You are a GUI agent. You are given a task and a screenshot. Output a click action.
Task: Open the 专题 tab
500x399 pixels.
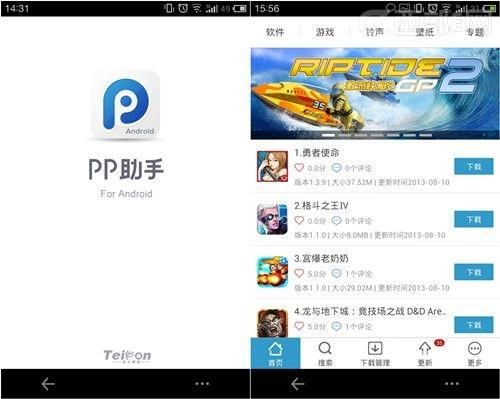tap(475, 32)
